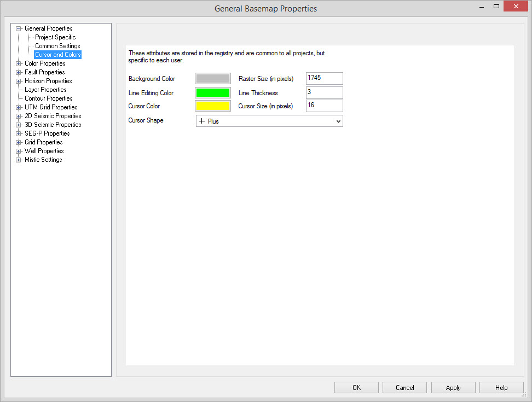Focus the Line Thickness field
532x402 pixels.
click(324, 92)
